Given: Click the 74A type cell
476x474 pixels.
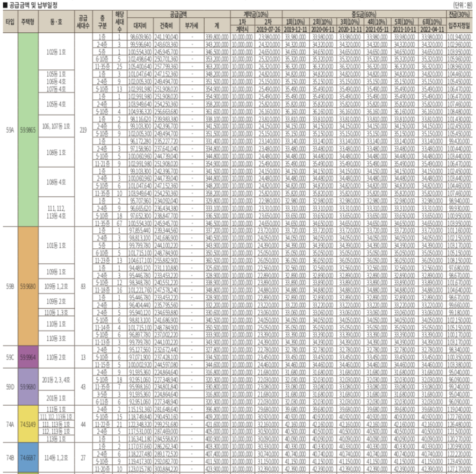Looking at the screenshot, I should 10,424.
